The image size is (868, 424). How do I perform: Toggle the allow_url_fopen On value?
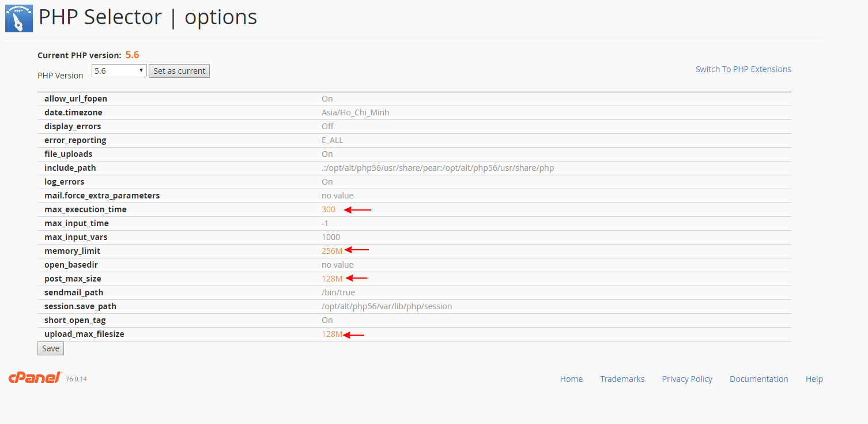[327, 99]
